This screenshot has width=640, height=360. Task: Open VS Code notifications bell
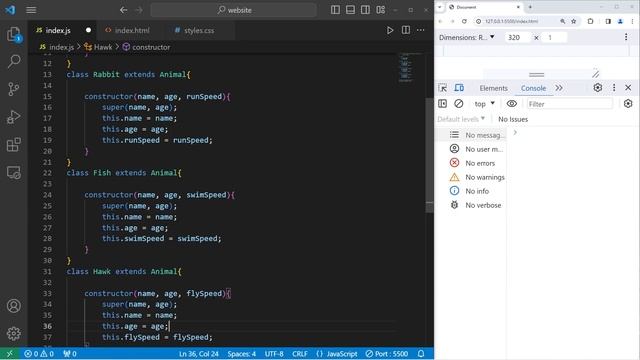click(x=421, y=354)
